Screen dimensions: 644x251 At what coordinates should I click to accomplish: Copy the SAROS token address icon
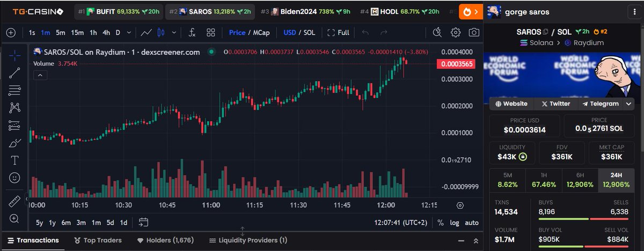pos(545,32)
